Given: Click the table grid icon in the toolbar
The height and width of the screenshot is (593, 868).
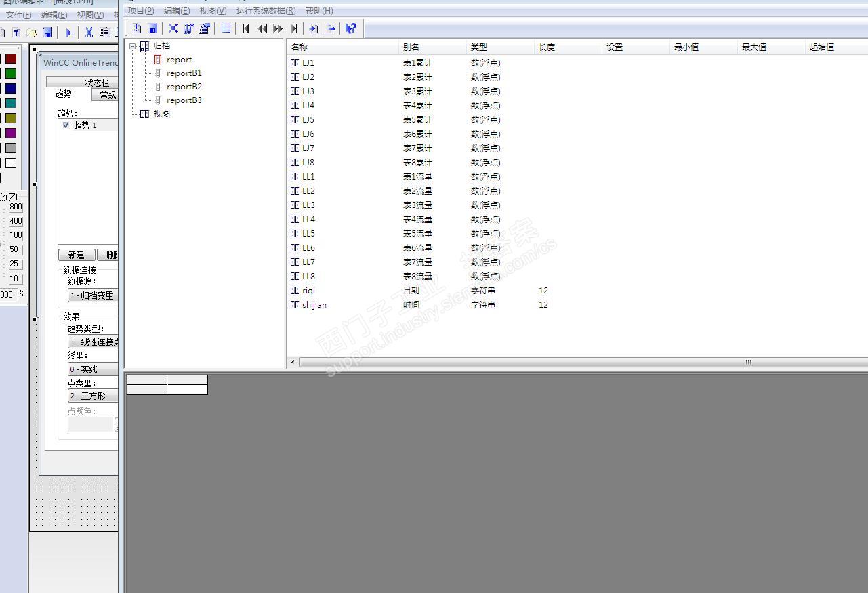Looking at the screenshot, I should click(x=226, y=28).
